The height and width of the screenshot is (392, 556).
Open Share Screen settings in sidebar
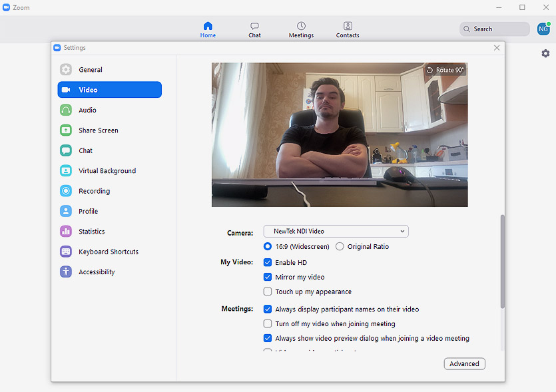[98, 130]
